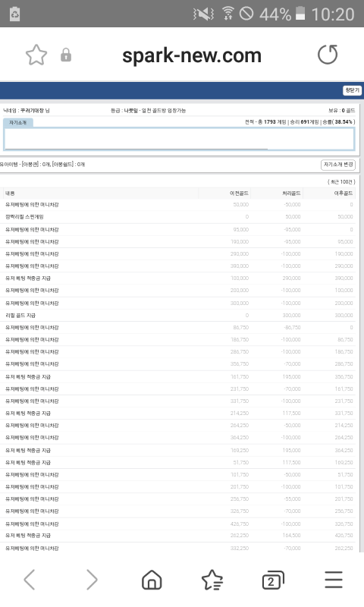Open the bookmarks list star icon

click(212, 580)
